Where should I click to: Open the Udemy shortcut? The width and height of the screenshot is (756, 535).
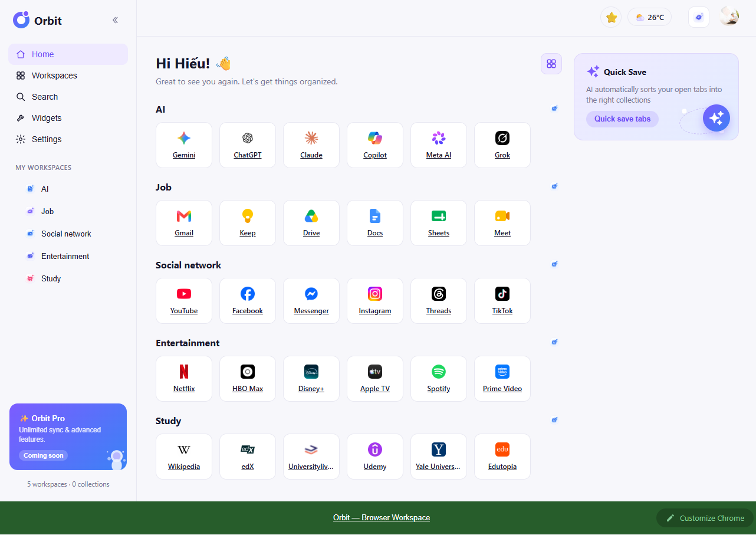click(x=375, y=457)
